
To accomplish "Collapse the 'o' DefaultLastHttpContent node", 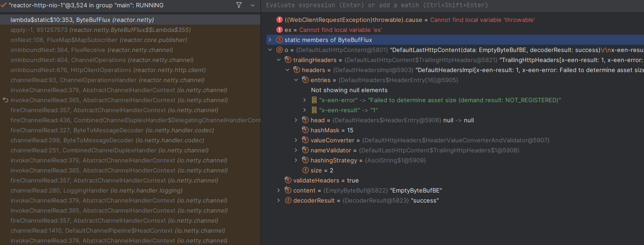I will pyautogui.click(x=270, y=50).
